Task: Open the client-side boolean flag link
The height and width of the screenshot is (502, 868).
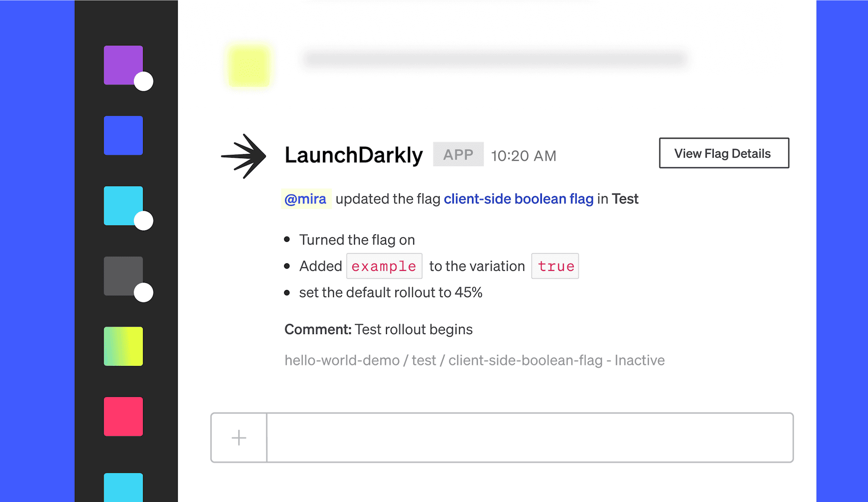Action: 518,199
